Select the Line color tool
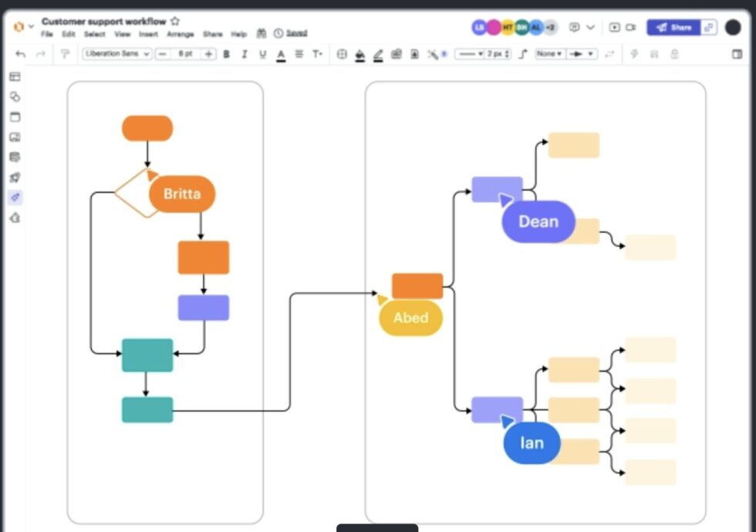The width and height of the screenshot is (756, 532). tap(380, 54)
